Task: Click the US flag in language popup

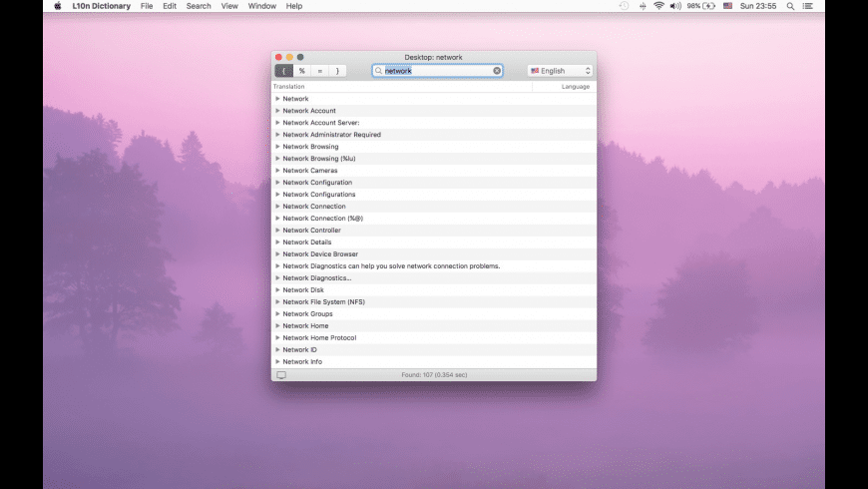Action: [x=535, y=71]
